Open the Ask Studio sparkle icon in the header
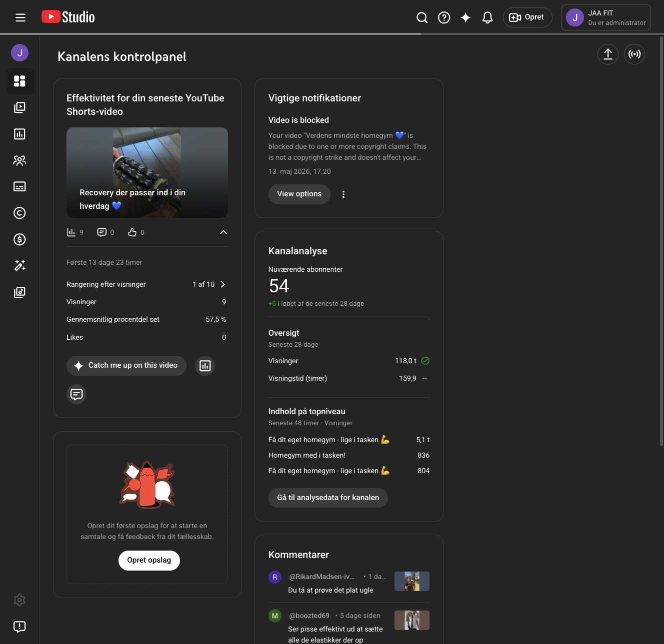Screen dimensions: 664x644 [x=465, y=17]
